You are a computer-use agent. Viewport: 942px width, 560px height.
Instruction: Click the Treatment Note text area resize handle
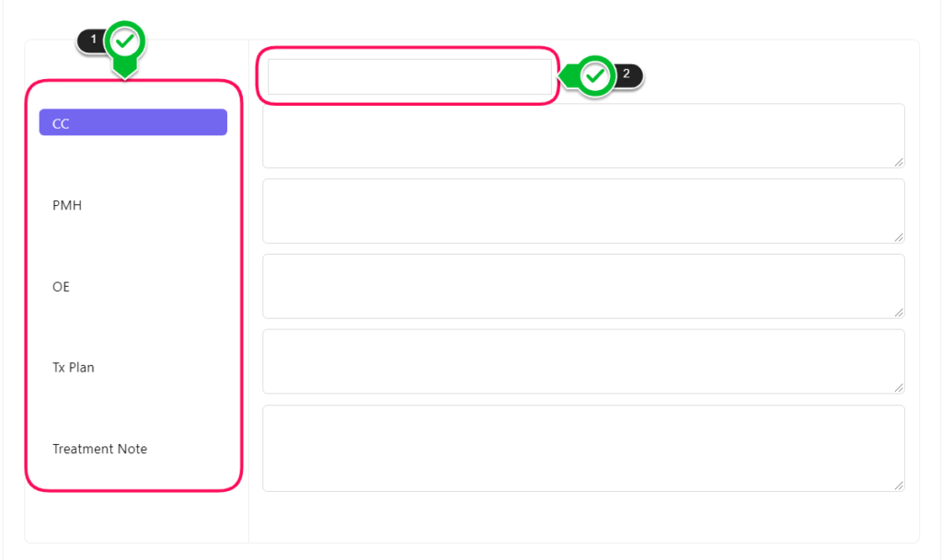(898, 485)
